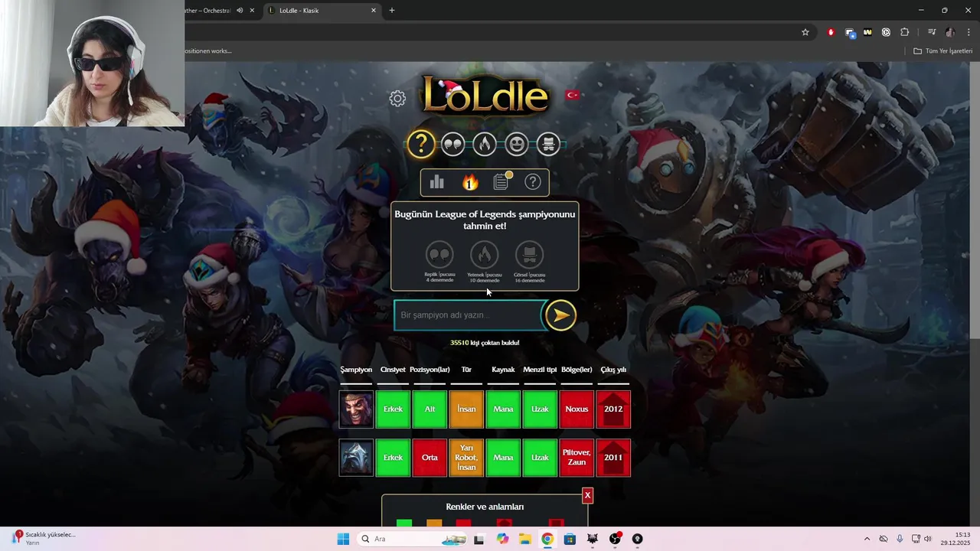Viewport: 980px width, 551px height.
Task: Switch to the Ability flame mode icon
Action: coord(485,144)
